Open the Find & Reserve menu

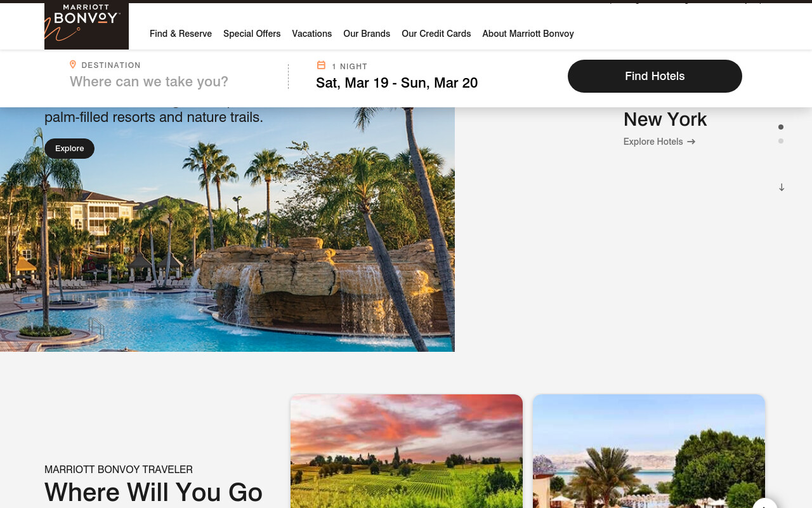181,34
